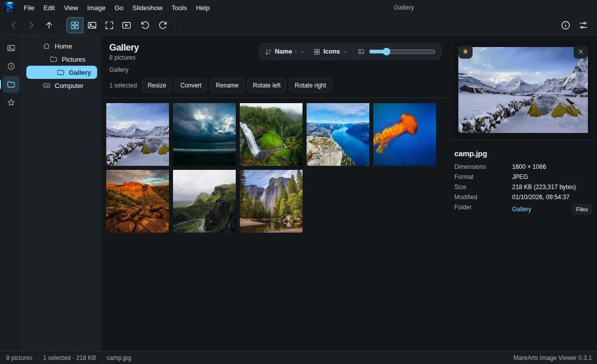Open settings sliders icon

(x=583, y=25)
